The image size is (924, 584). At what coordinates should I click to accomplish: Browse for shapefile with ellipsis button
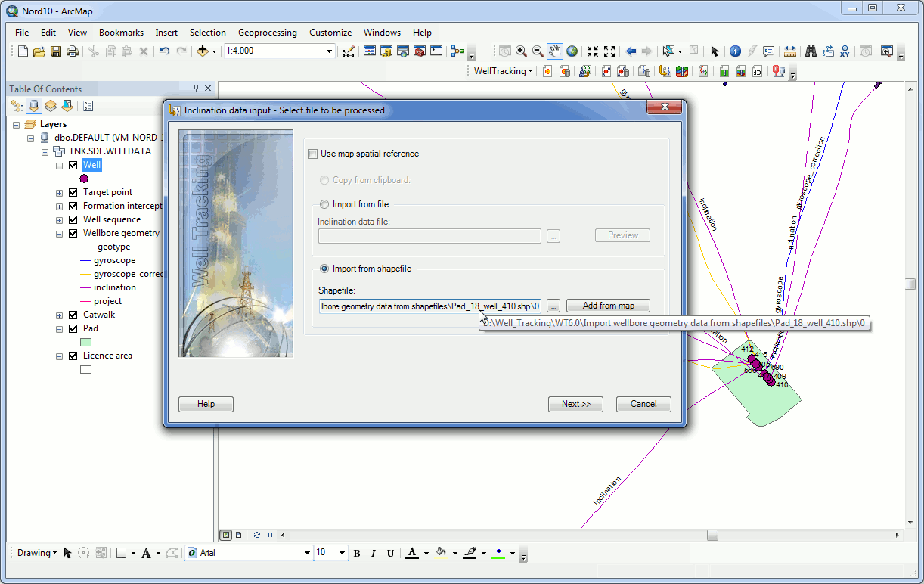553,306
